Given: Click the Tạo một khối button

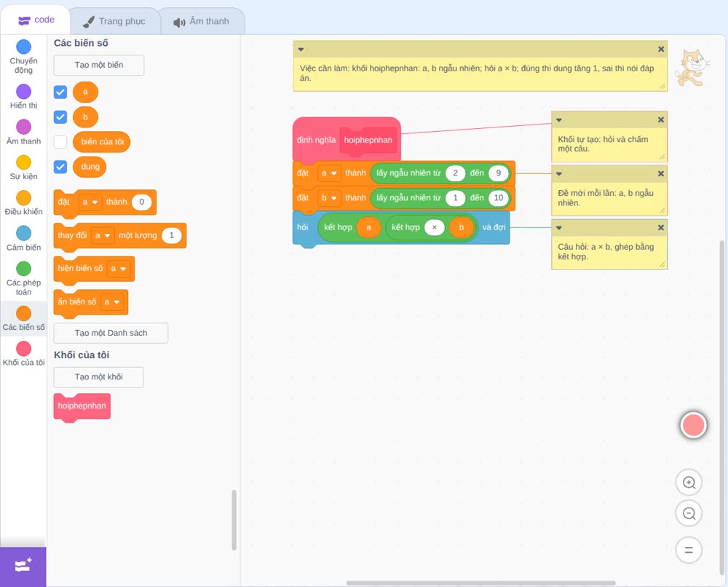Looking at the screenshot, I should pyautogui.click(x=99, y=377).
